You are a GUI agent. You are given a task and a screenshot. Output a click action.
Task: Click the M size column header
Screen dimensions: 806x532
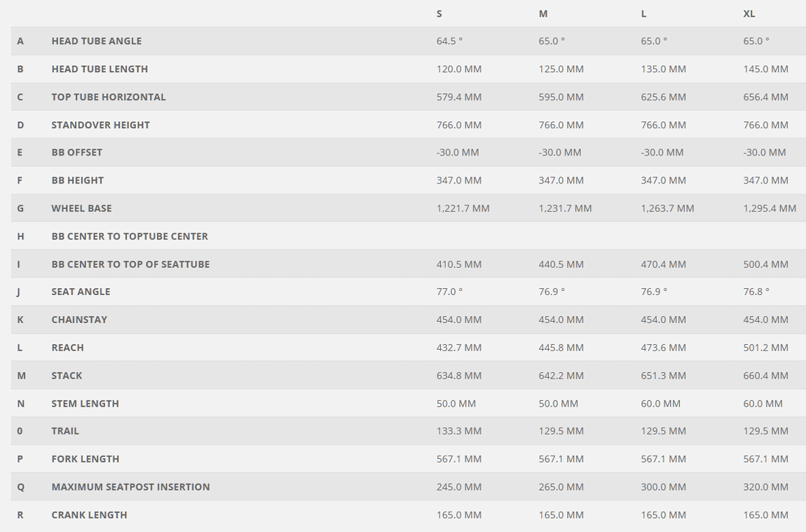coord(542,14)
